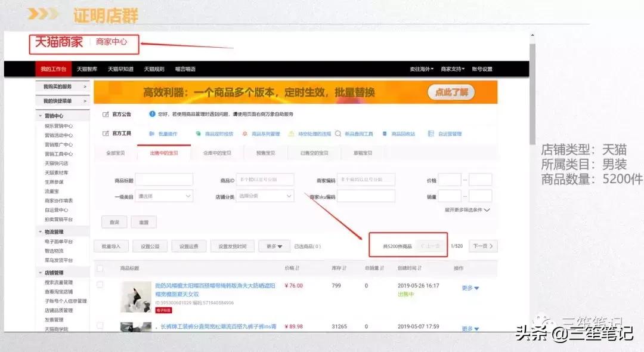Image resolution: width=644 pixels, height=352 pixels.
Task: Expand 展开更多筛选条件 filter options
Action: click(465, 209)
